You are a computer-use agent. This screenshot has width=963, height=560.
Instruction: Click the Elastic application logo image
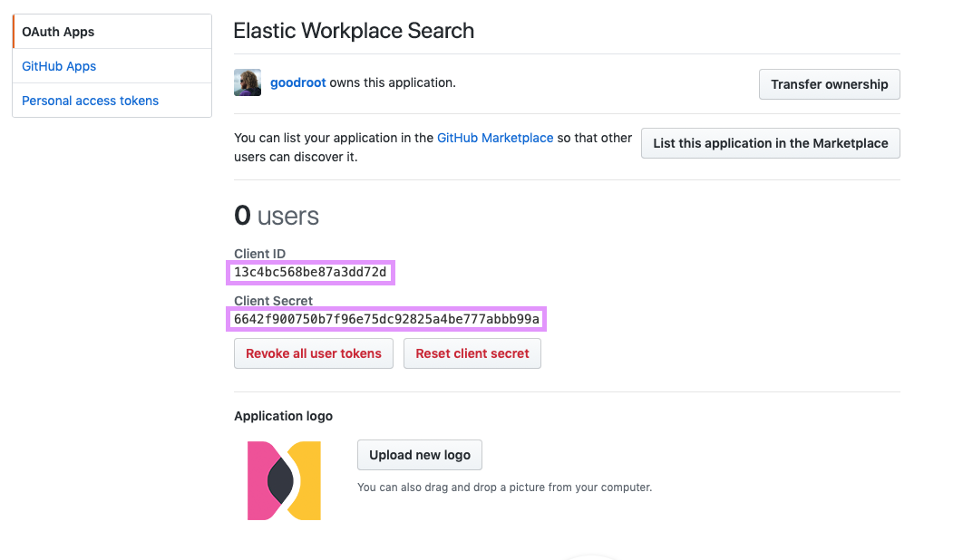[x=284, y=480]
